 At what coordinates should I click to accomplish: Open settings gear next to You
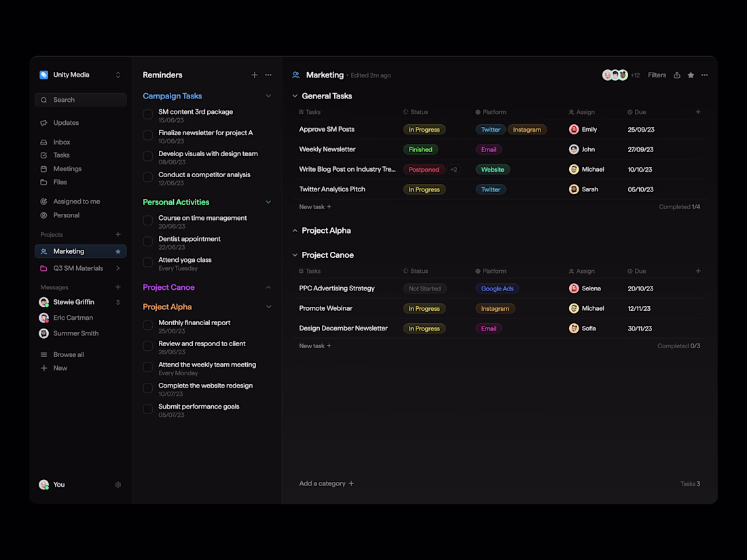[118, 485]
